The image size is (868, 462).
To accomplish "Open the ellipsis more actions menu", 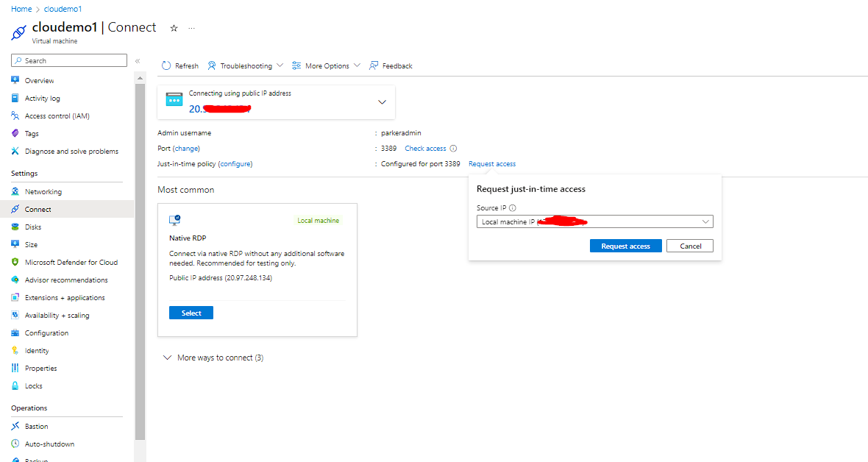I will pyautogui.click(x=191, y=28).
